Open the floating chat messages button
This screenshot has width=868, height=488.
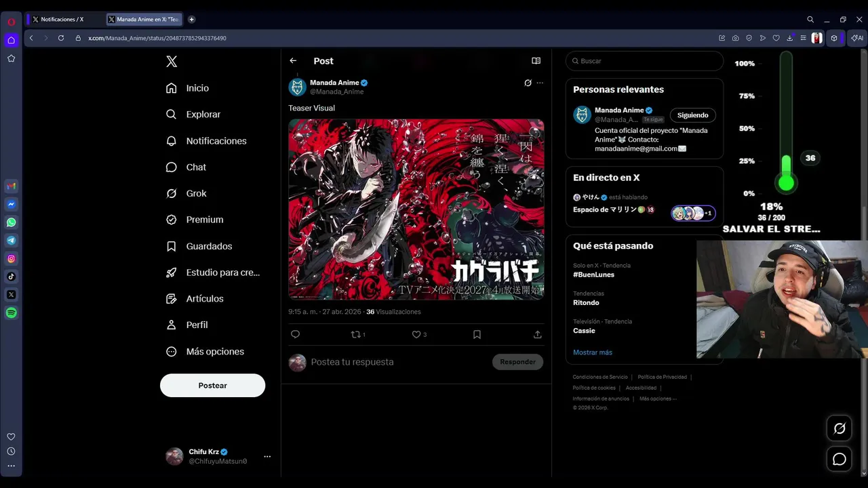pos(840,460)
